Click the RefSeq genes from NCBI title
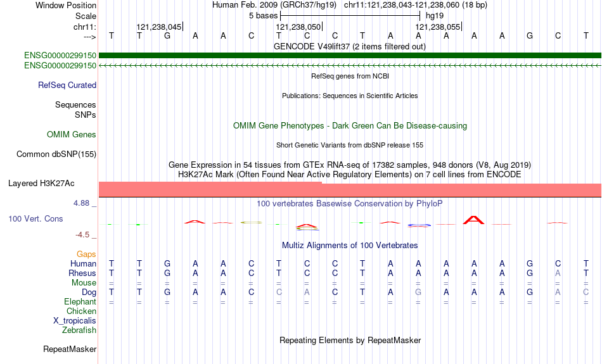 pos(350,76)
